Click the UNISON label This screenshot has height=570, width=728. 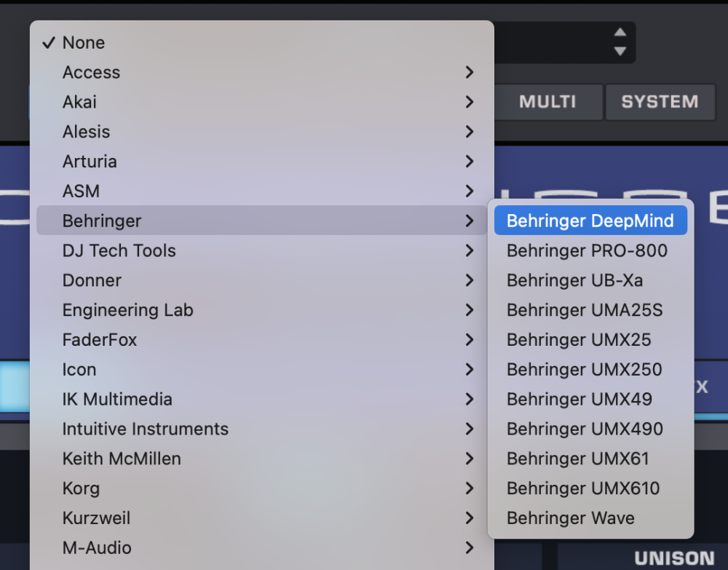point(674,559)
